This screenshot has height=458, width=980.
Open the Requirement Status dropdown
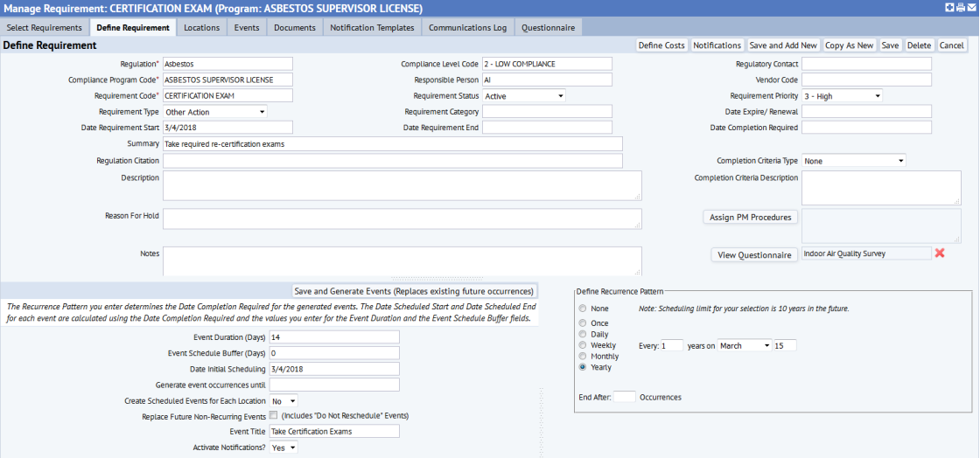pos(524,96)
